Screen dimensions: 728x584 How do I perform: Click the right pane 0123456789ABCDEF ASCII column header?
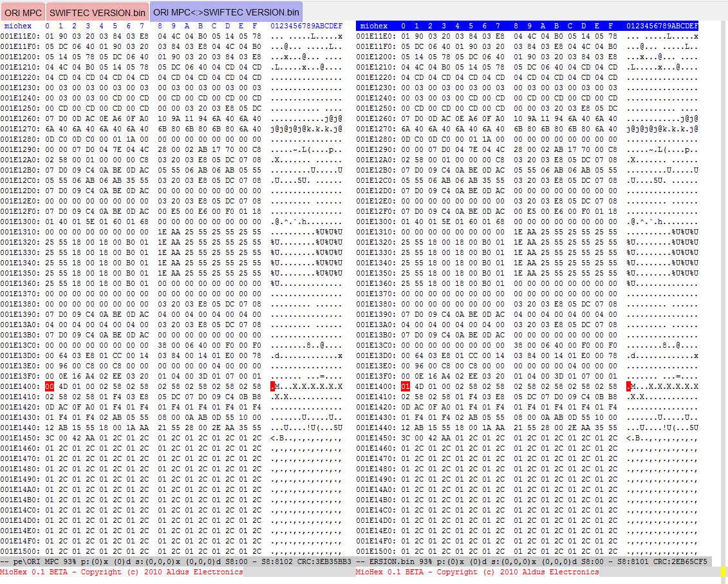click(x=662, y=26)
